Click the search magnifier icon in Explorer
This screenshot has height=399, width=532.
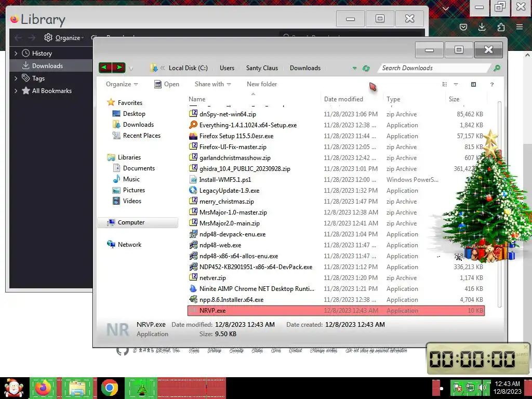[497, 68]
